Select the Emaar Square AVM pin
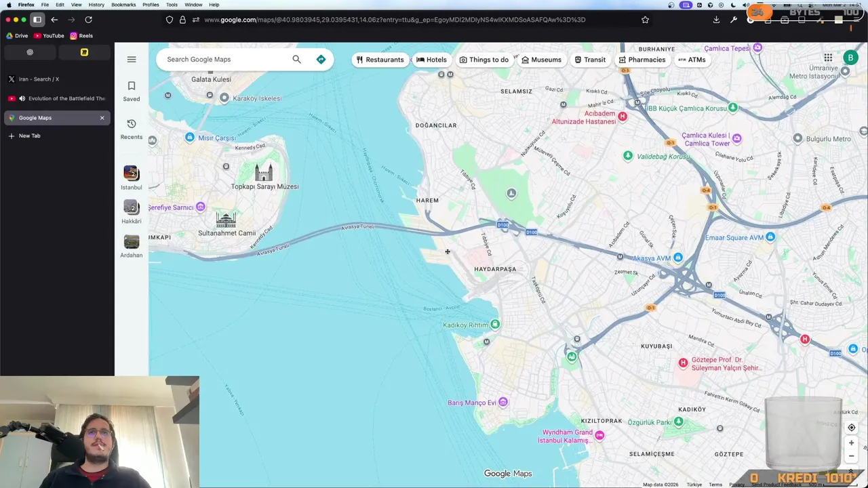Screen dimensions: 868x488 coord(770,237)
